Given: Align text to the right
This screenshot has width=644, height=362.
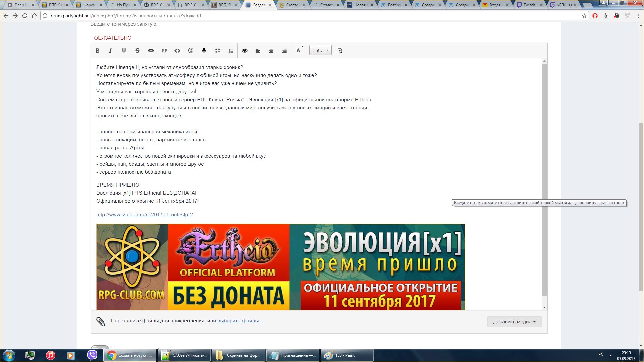Looking at the screenshot, I should point(284,51).
